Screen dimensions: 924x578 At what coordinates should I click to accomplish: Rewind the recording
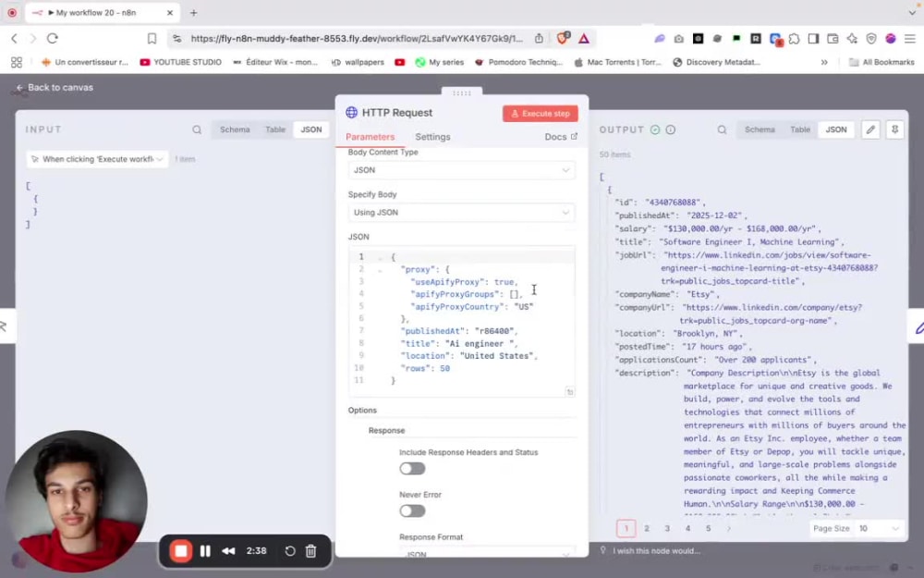click(x=228, y=551)
